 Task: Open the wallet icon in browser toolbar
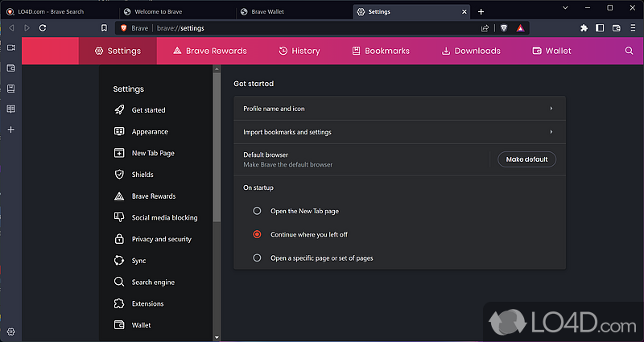(x=617, y=28)
